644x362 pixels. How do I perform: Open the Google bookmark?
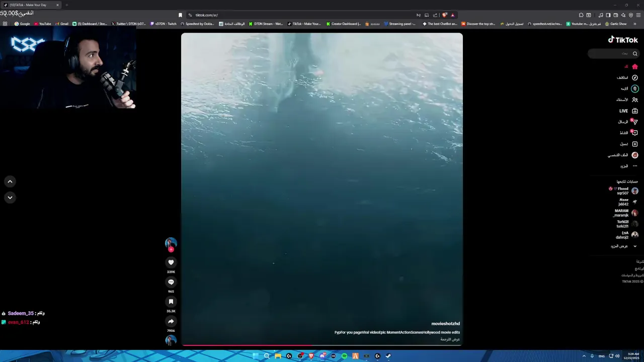click(22, 24)
